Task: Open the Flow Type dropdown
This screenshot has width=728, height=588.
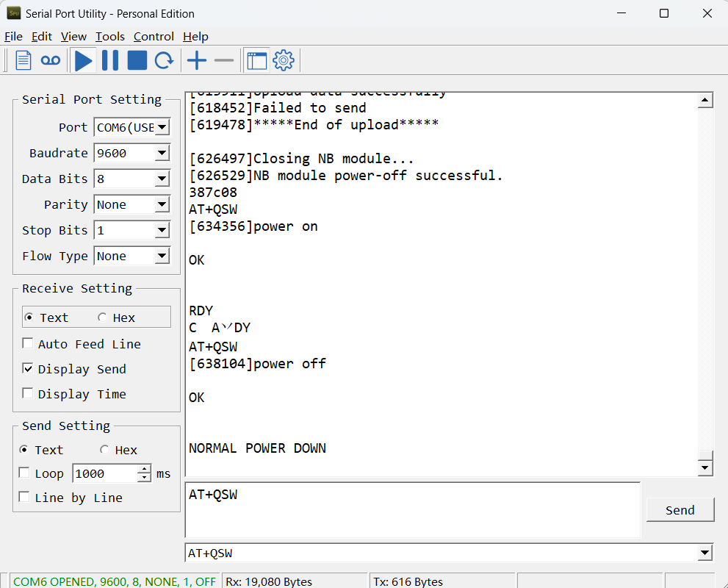Action: 162,256
